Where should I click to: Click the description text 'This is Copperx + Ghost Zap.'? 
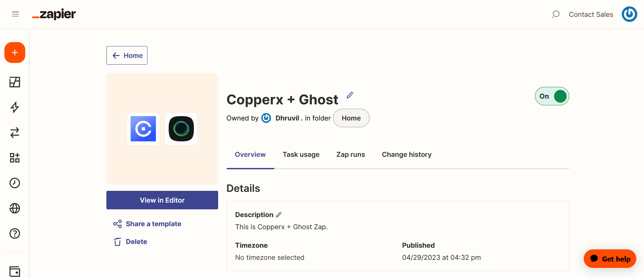281,227
